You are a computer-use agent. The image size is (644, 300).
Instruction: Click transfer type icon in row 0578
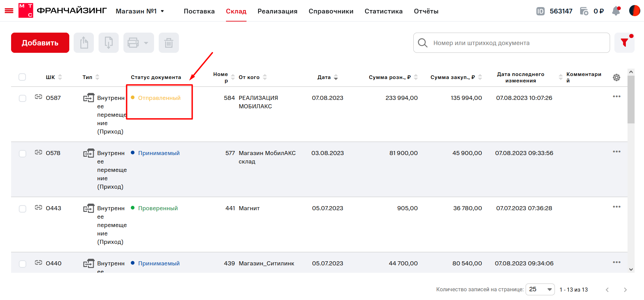click(89, 153)
